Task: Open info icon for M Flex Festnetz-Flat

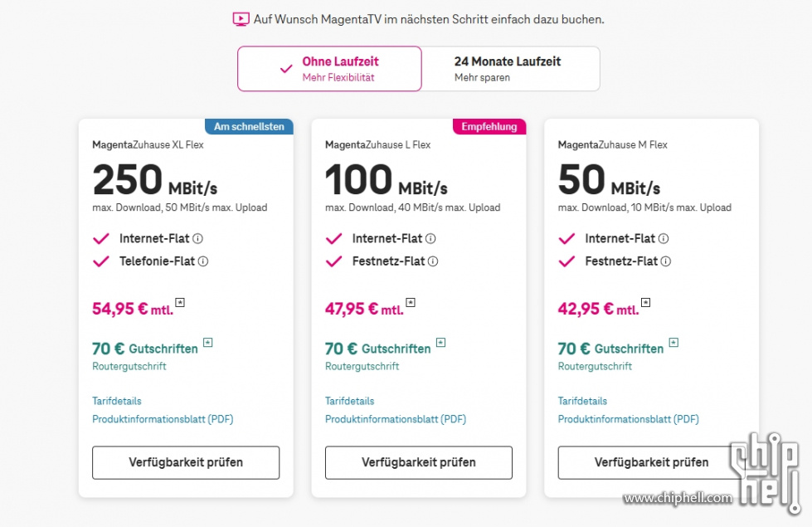Action: (666, 261)
